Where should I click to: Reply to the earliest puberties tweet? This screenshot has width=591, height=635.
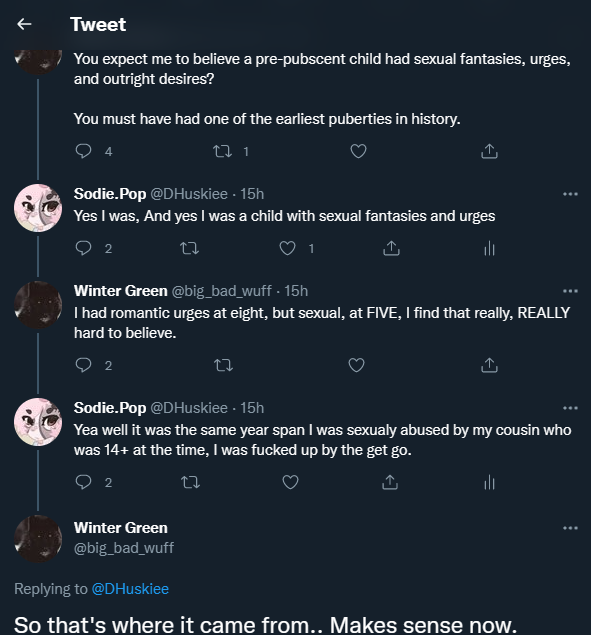click(x=83, y=151)
